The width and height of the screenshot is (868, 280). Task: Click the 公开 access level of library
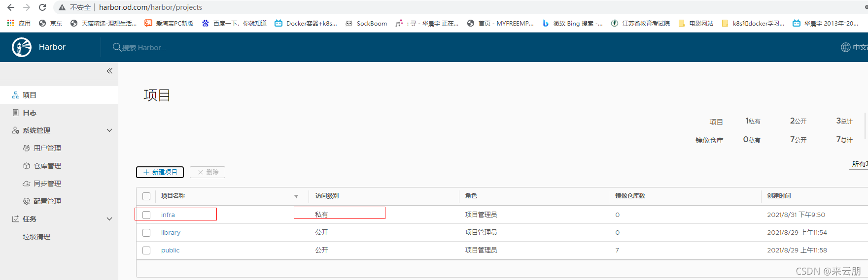tap(321, 232)
